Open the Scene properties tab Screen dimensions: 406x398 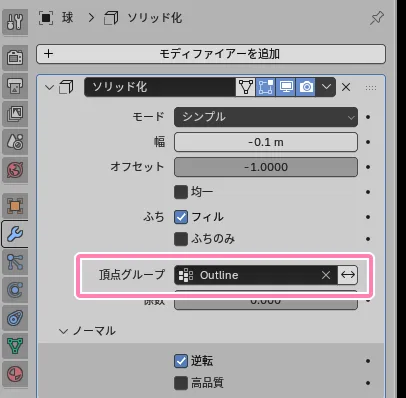[15, 142]
